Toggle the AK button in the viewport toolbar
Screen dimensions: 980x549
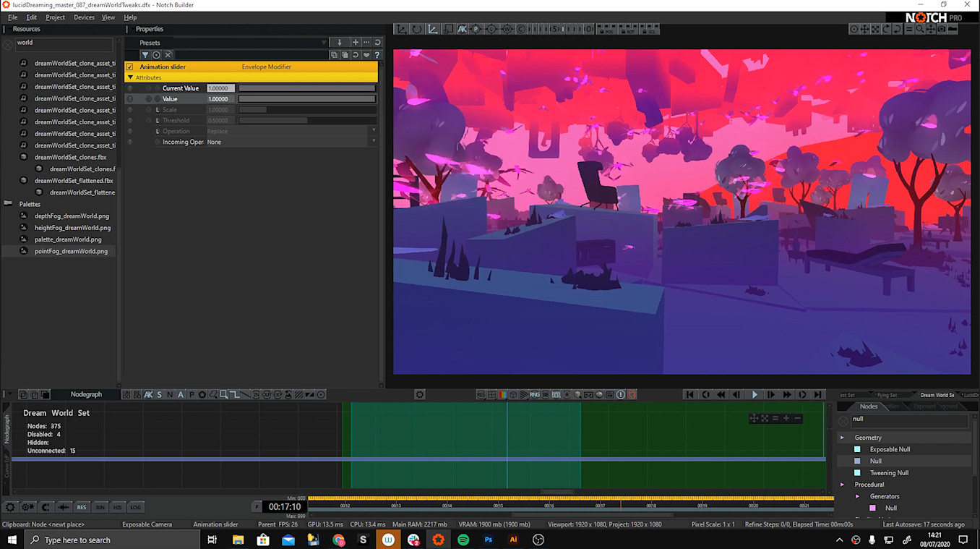463,29
